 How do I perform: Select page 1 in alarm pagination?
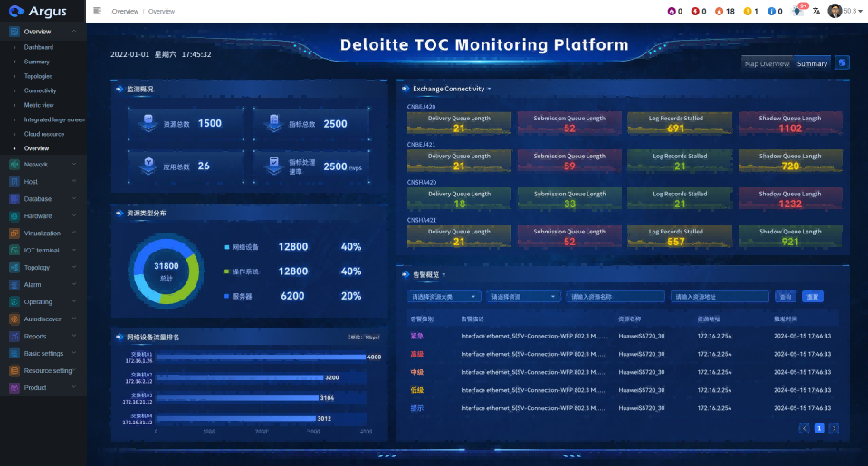coord(819,428)
